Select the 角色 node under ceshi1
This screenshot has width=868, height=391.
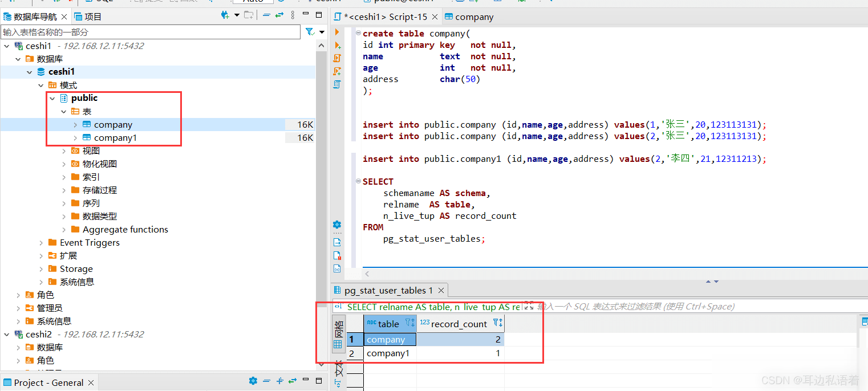tap(45, 295)
